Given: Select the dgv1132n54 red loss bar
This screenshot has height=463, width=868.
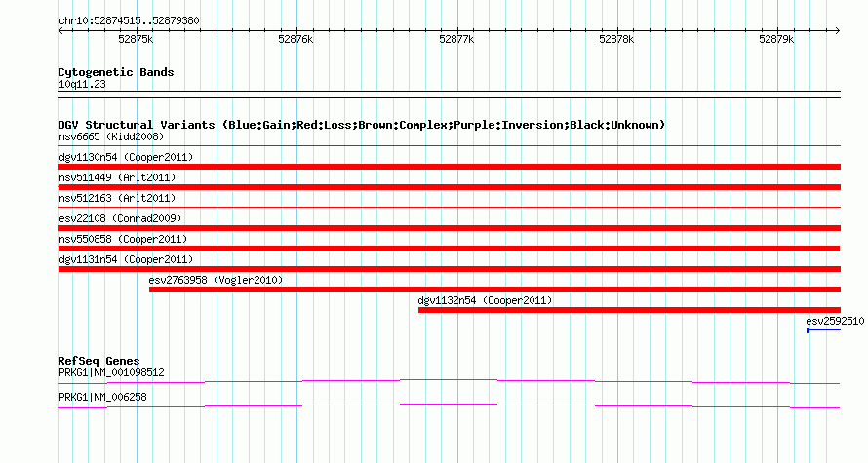Looking at the screenshot, I should (629, 310).
